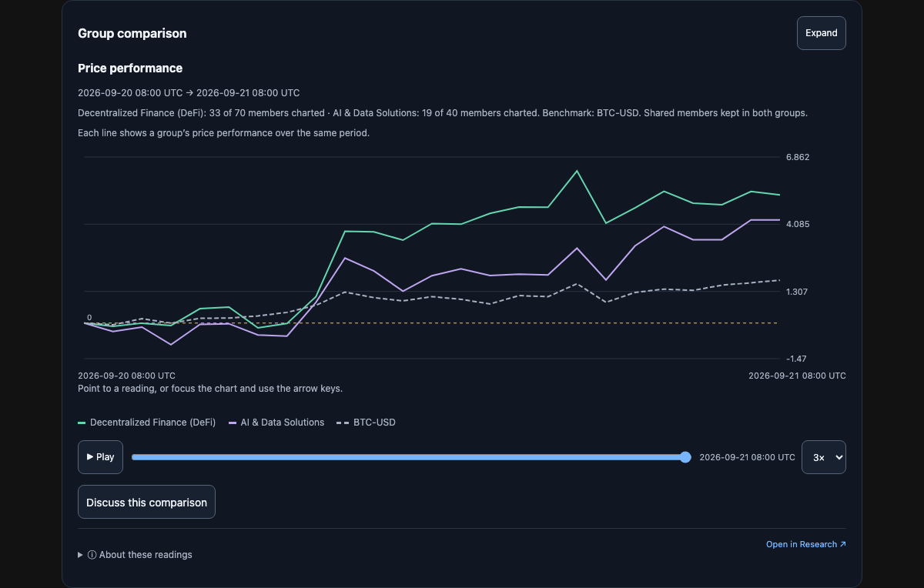Click the playback timeline slider handle
The image size is (924, 588).
pyautogui.click(x=685, y=457)
